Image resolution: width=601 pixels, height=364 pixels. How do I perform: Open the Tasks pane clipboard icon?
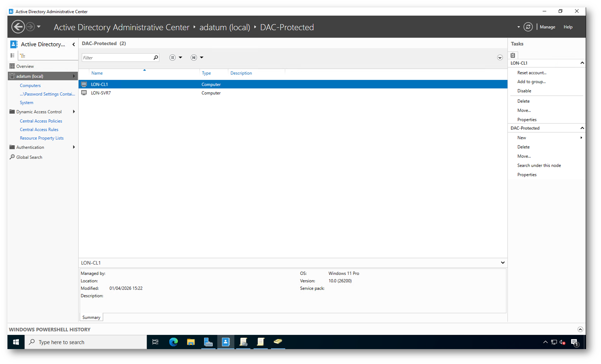click(513, 55)
